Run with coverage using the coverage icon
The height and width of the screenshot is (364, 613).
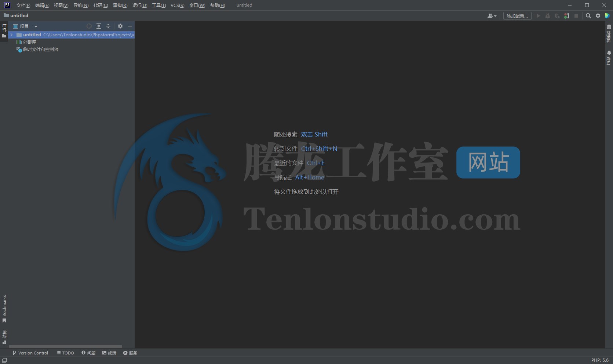click(x=557, y=16)
